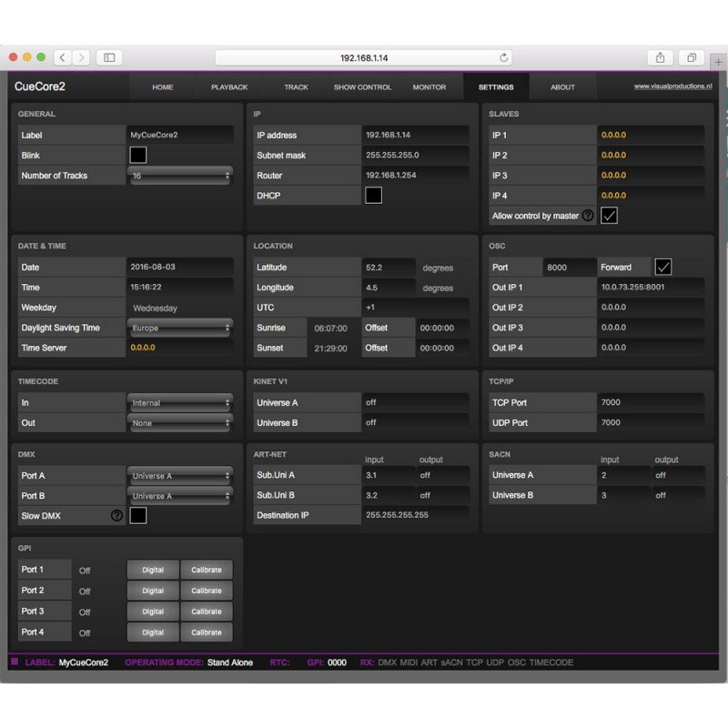Open the DMX Port A universe dropdown

click(x=180, y=475)
